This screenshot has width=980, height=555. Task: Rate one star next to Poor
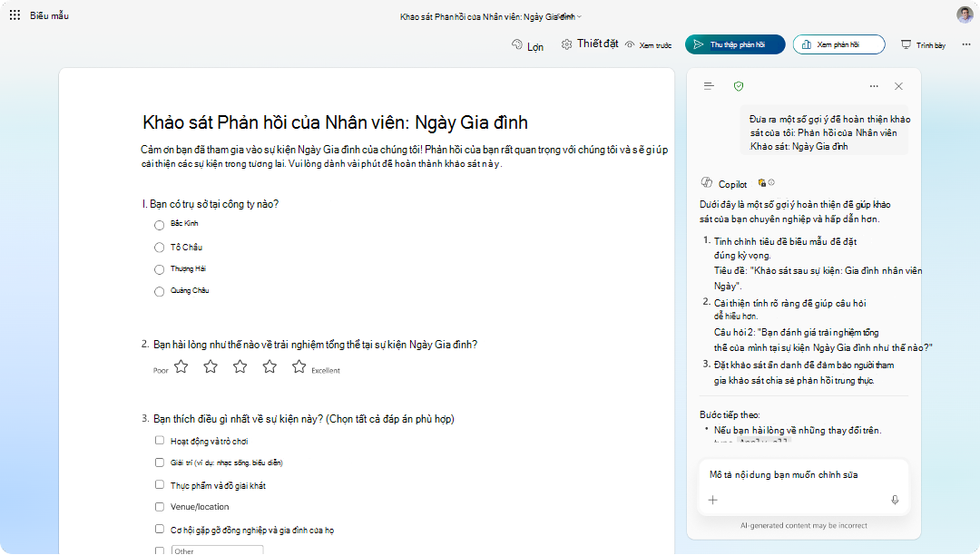(x=181, y=366)
